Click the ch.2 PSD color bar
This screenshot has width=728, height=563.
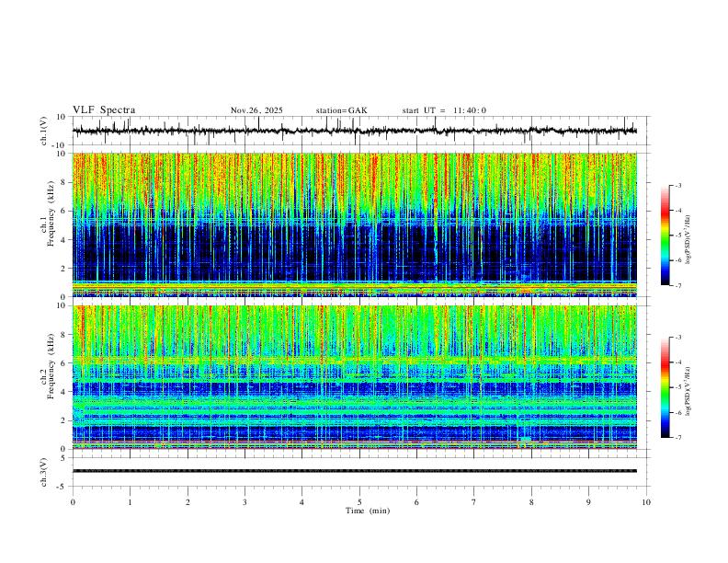(665, 387)
